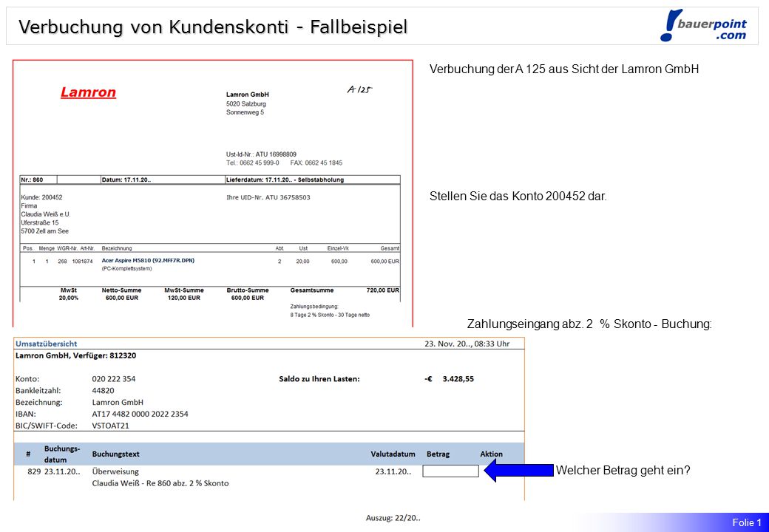
Task: Click text 'Stellen Sie das Konto 200452 dar.'
Action: pos(518,197)
